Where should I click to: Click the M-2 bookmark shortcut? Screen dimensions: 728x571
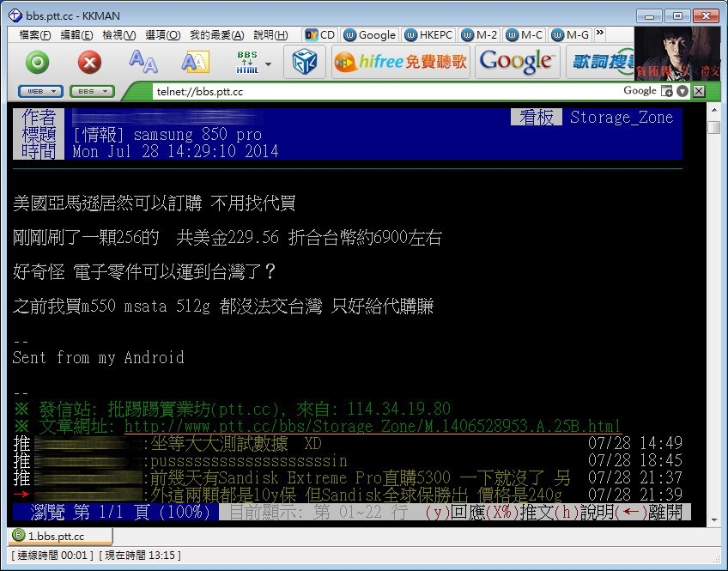click(480, 35)
